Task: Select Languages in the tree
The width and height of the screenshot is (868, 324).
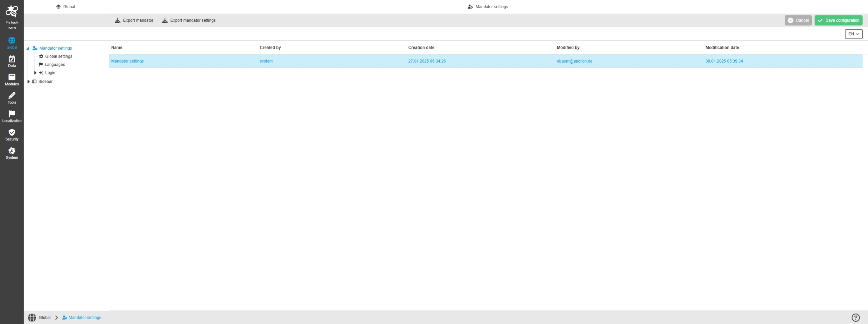Action: click(x=55, y=65)
